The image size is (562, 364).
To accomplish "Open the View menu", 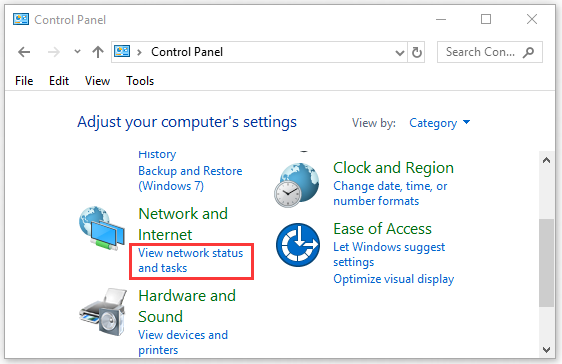I will [x=97, y=81].
